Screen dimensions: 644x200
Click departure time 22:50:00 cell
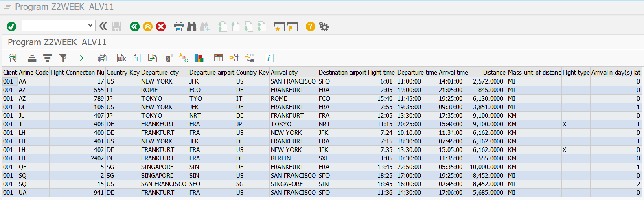417,167
